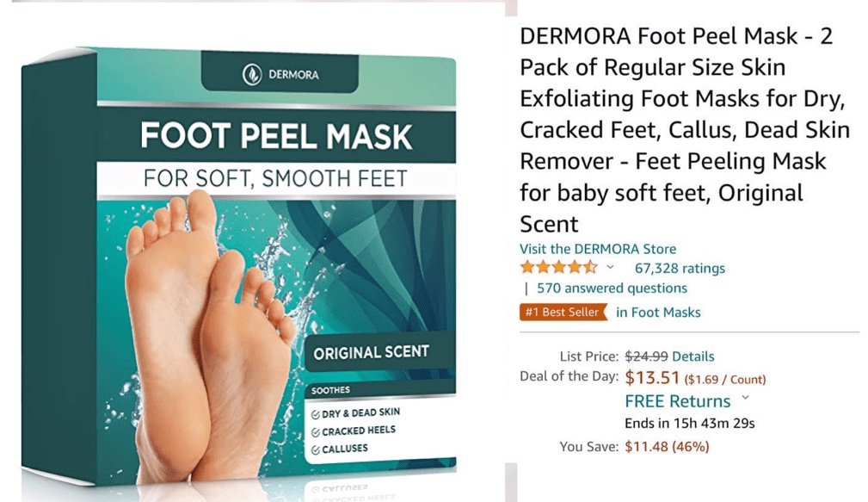Click the Cracked Heels checkmark icon
Viewport: 868px width, 502px height.
point(315,432)
